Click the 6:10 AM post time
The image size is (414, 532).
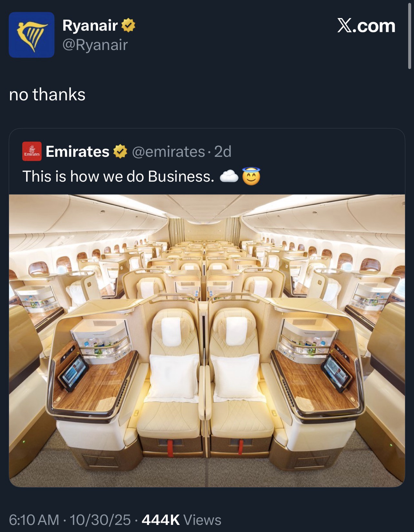(34, 520)
